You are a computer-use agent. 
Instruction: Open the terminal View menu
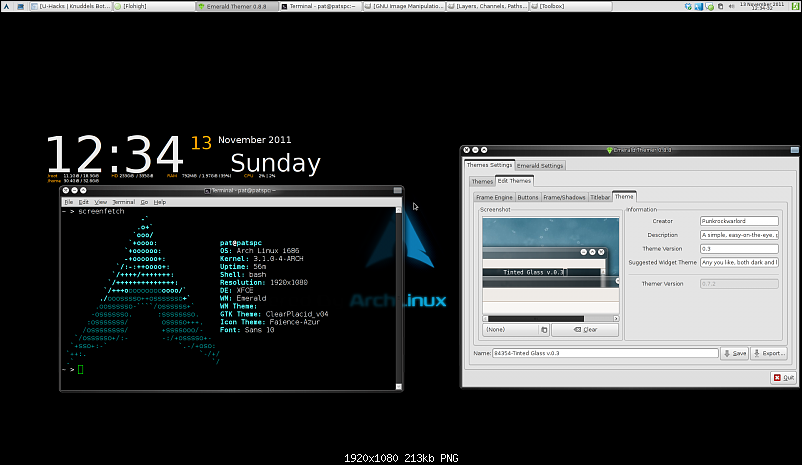[101, 202]
